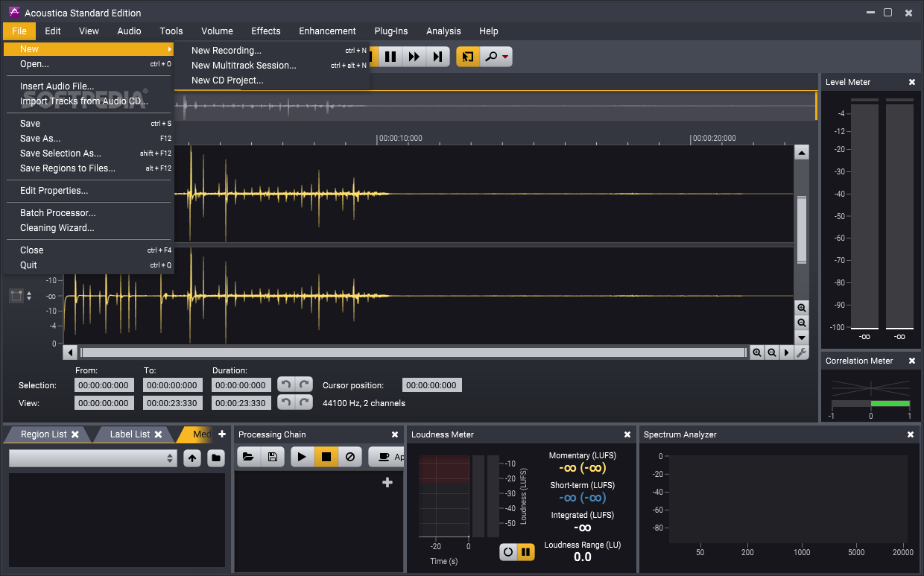Click the channel selection icon beside waveform
Viewport: 924px width, 576px height.
16,296
